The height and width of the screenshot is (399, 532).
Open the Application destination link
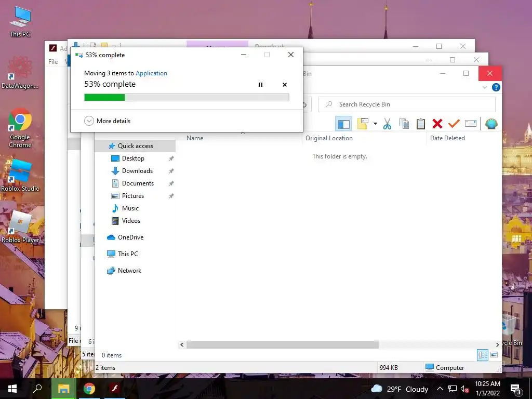[151, 73]
